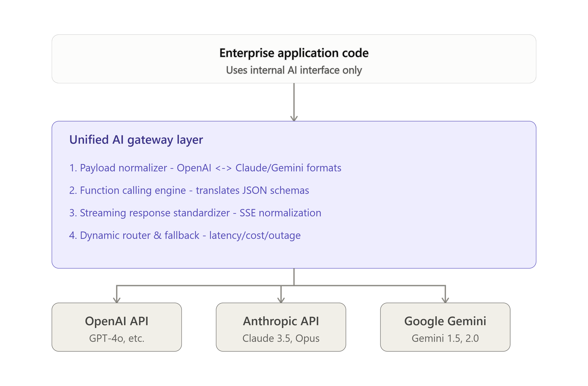Select the "GPT-4o, etc." label
588x386 pixels.
pos(117,338)
